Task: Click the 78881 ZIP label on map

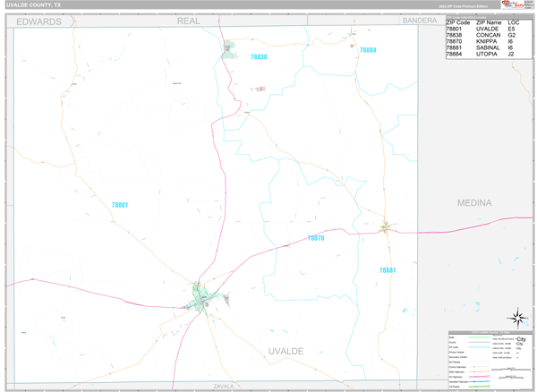Action: [387, 269]
